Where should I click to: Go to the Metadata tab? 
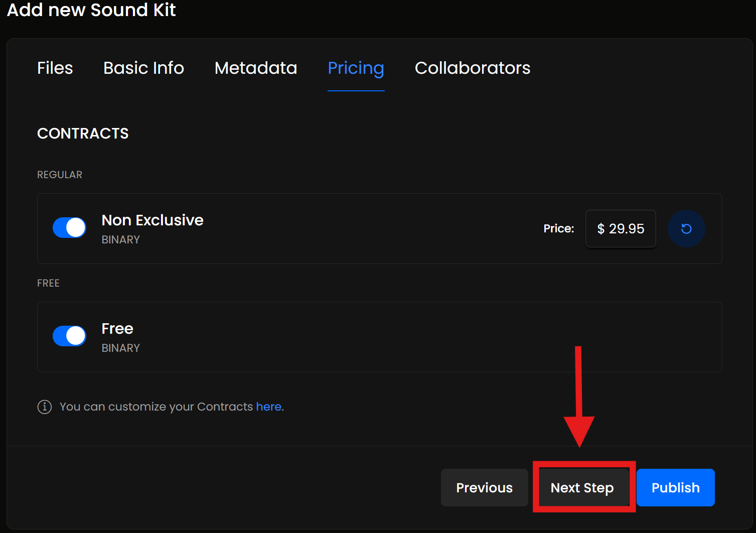[x=256, y=68]
